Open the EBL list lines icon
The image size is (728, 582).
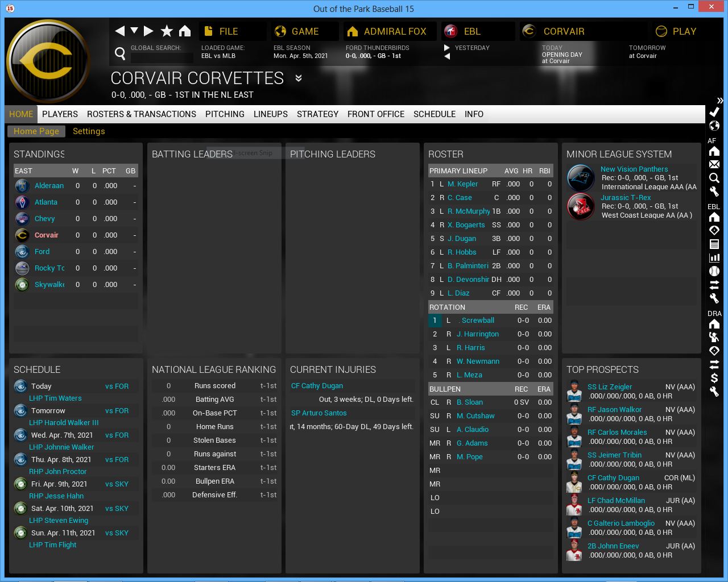click(714, 244)
